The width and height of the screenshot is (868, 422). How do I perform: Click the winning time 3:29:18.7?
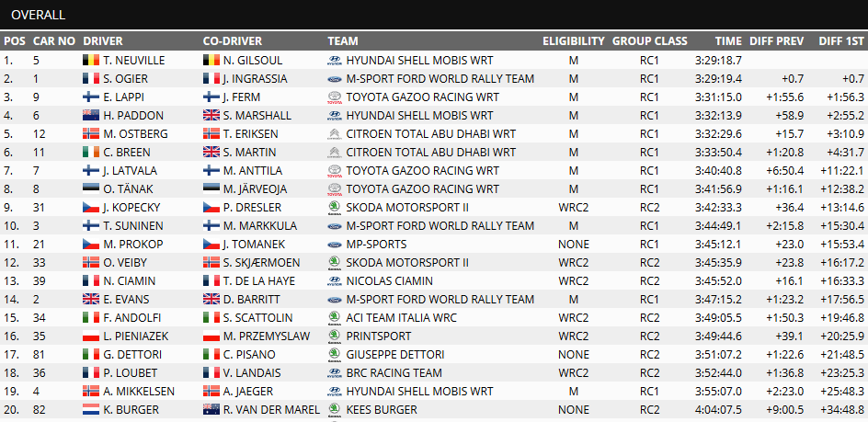click(x=718, y=61)
